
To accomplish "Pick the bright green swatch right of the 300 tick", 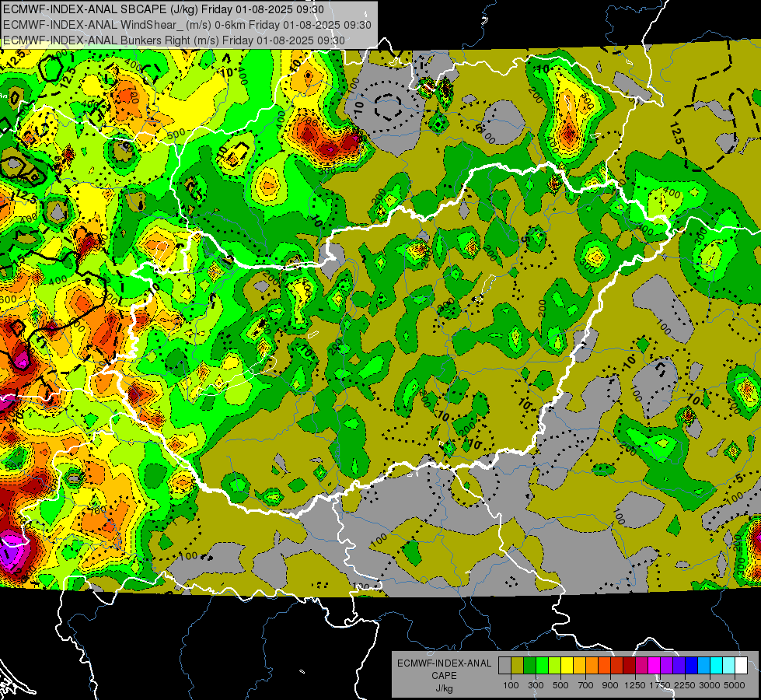I will coord(542,666).
